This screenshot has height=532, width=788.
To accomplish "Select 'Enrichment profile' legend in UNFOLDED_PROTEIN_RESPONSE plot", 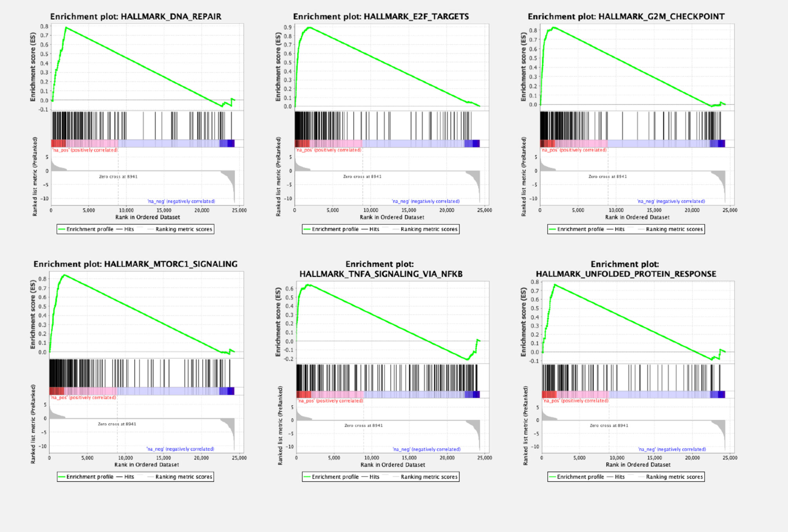I will pyautogui.click(x=576, y=477).
